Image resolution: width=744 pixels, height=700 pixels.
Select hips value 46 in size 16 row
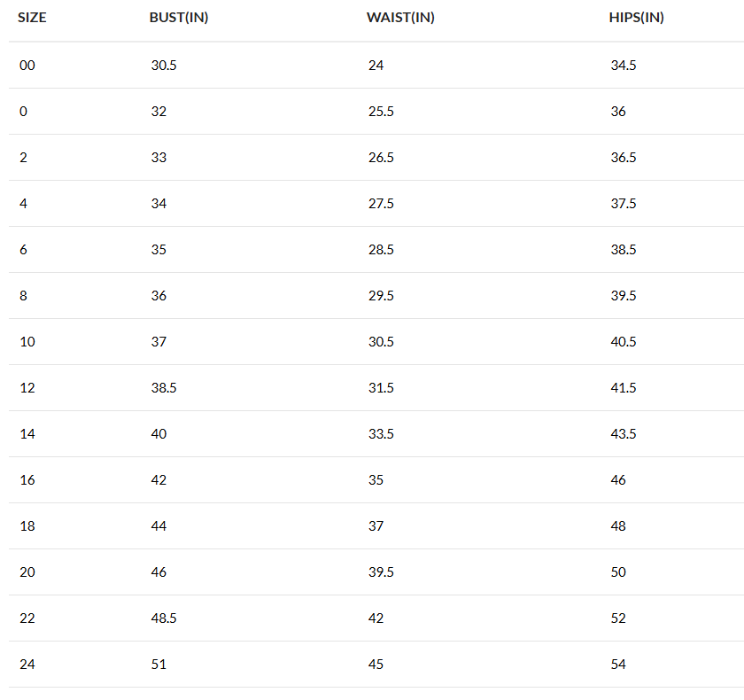tap(618, 480)
